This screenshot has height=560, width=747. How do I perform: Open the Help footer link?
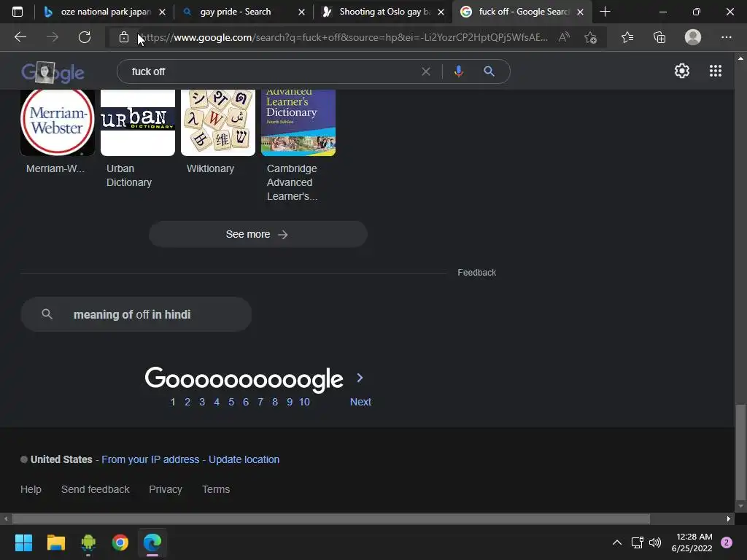[x=31, y=489]
